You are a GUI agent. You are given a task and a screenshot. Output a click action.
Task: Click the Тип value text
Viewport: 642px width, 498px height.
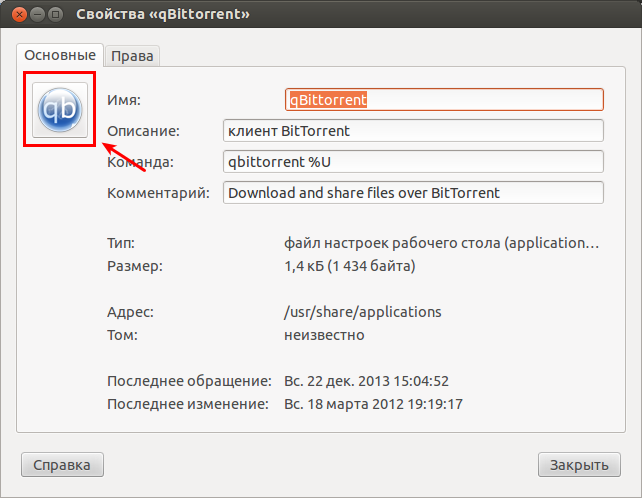pyautogui.click(x=441, y=243)
